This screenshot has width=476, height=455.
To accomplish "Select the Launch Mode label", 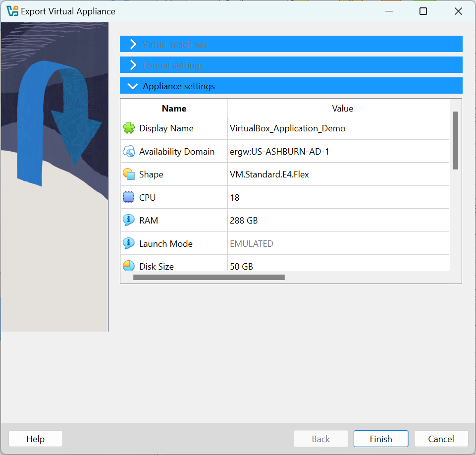I will pos(166,243).
